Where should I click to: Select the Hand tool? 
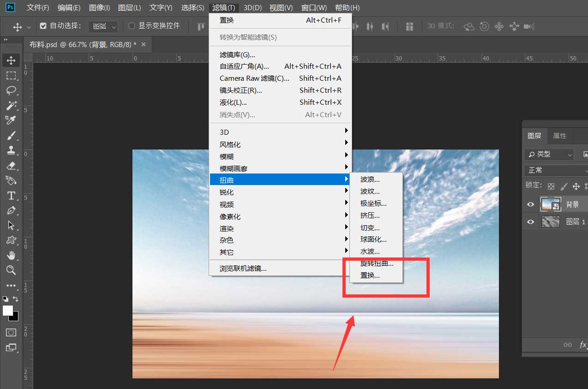pos(11,255)
